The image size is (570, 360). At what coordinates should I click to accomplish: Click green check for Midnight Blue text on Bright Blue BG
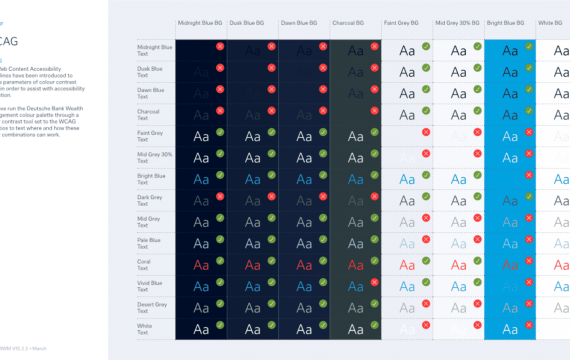click(x=529, y=46)
